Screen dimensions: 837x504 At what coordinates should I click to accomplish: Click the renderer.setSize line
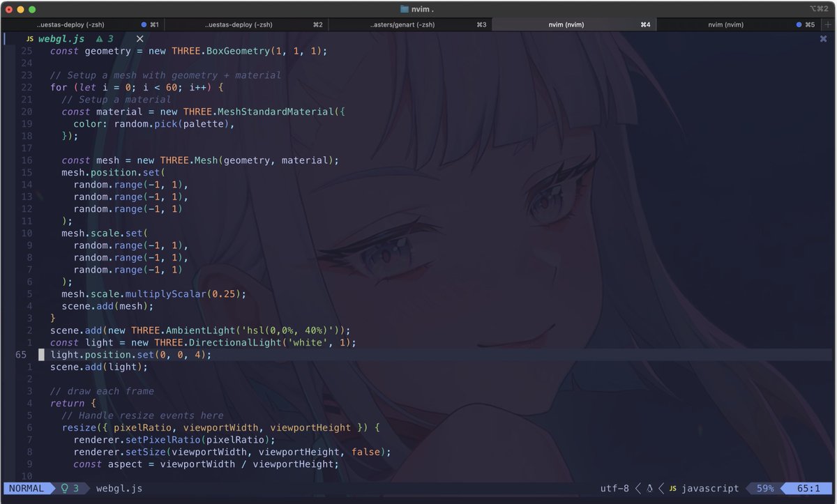pyautogui.click(x=232, y=452)
